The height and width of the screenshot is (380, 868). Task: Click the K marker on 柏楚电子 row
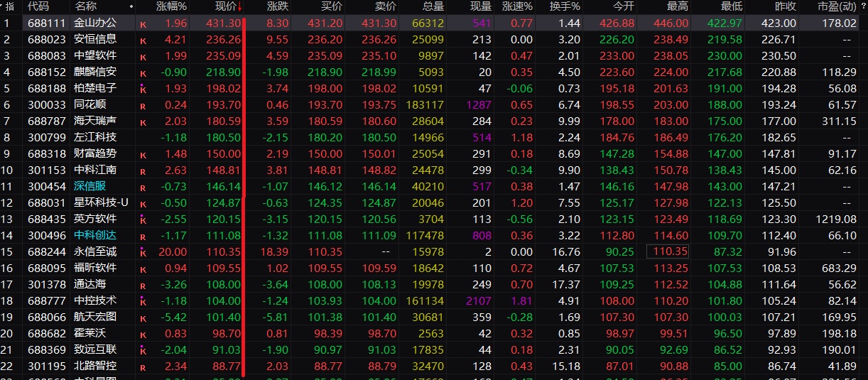(143, 89)
